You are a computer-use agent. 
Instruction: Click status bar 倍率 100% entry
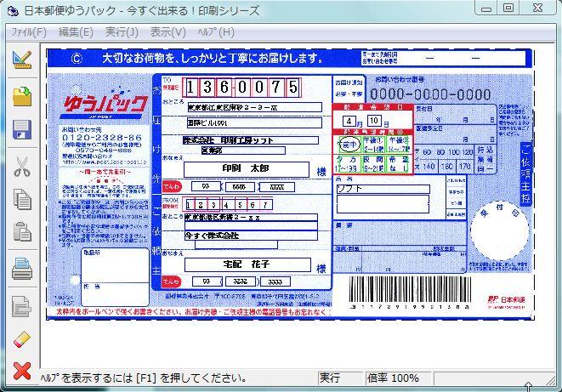point(398,378)
